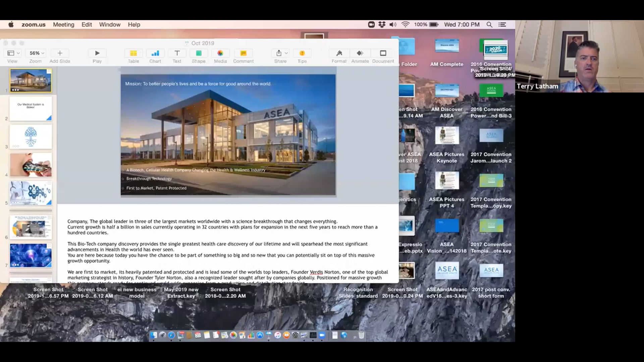This screenshot has width=644, height=362.
Task: Select slide 6 thumbnail in navigator
Action: (x=31, y=227)
